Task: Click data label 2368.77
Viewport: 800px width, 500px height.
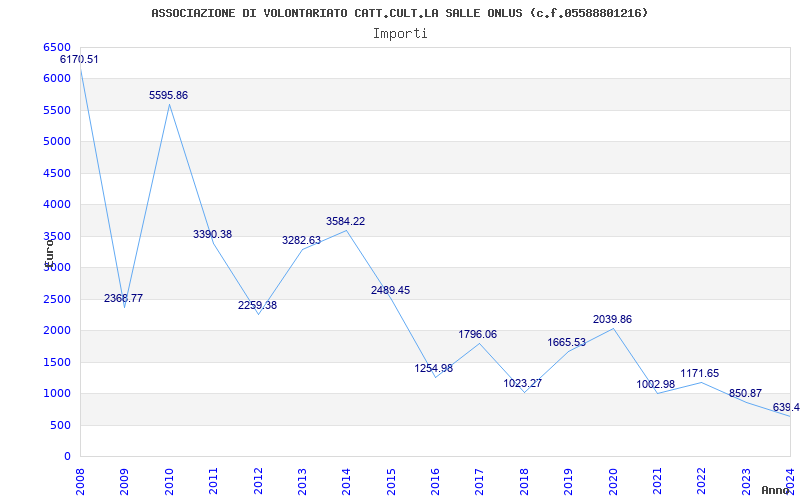Action: tap(123, 298)
